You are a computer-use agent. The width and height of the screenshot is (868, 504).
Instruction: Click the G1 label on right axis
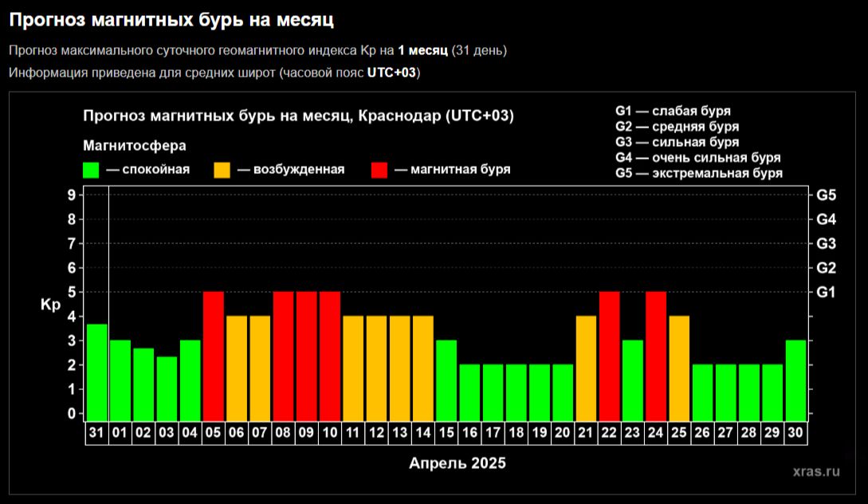(x=826, y=293)
